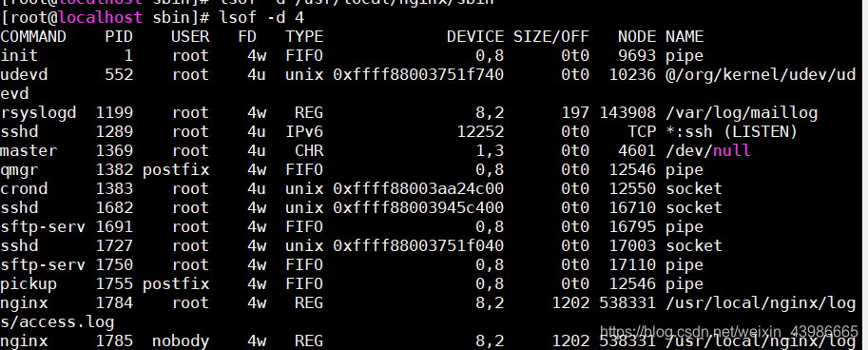Click the IPv6 type value
868x350 pixels.
(x=304, y=132)
